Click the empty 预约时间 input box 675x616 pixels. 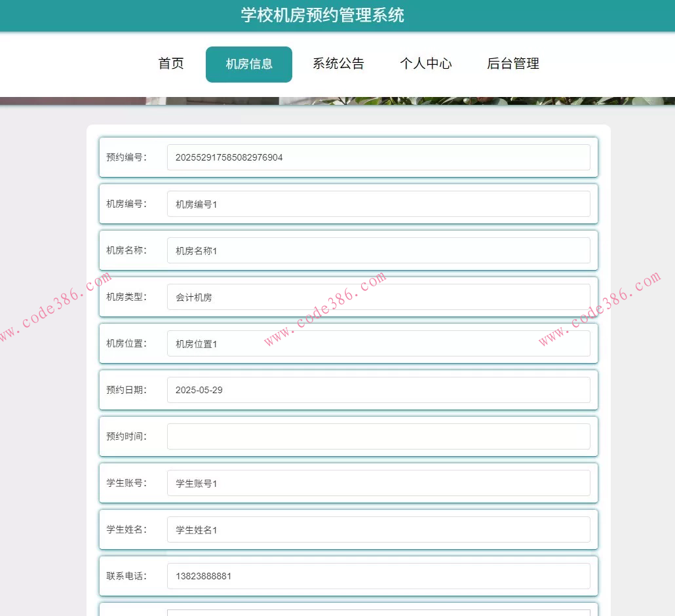point(379,436)
